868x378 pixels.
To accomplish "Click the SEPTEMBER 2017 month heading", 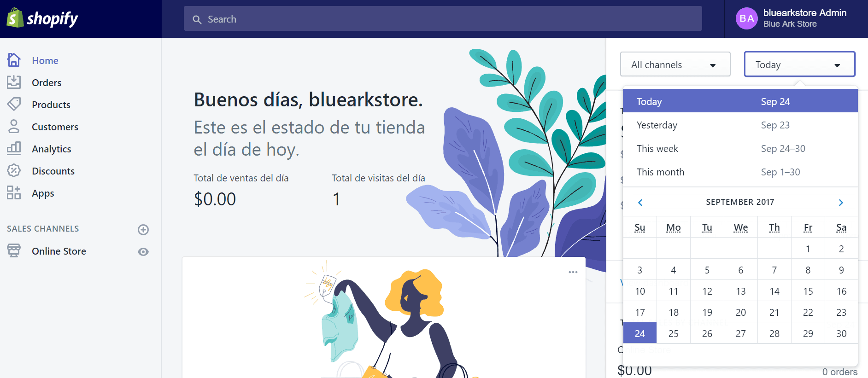I will coord(740,202).
